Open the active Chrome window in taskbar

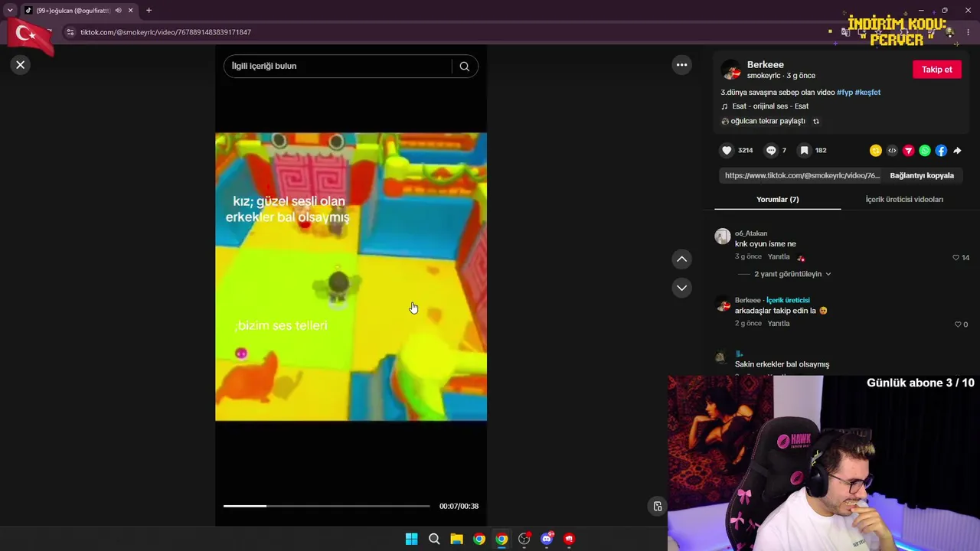click(x=501, y=539)
